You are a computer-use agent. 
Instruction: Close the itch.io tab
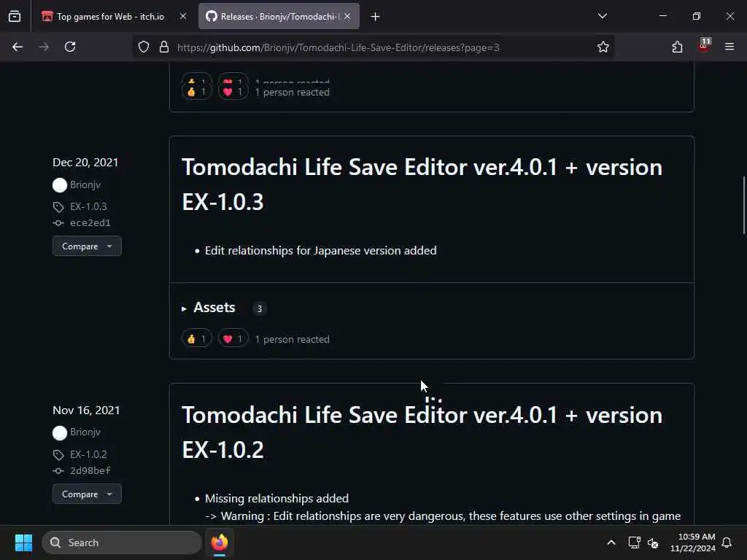pos(183,16)
